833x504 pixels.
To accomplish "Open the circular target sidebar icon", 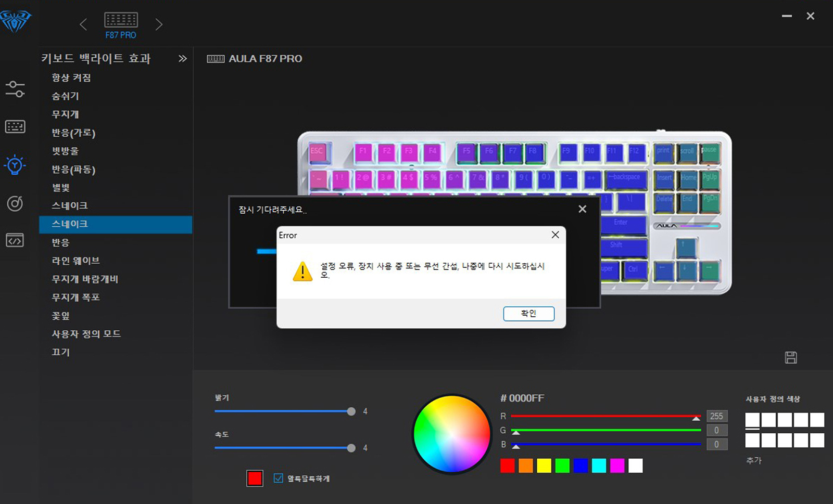I will point(15,203).
